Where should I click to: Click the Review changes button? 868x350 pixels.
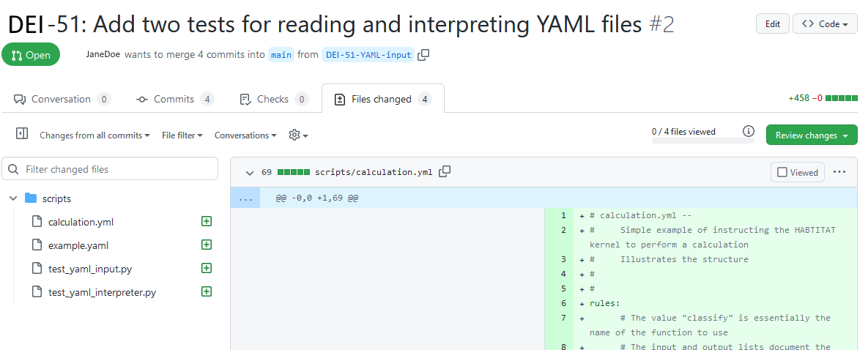[812, 135]
